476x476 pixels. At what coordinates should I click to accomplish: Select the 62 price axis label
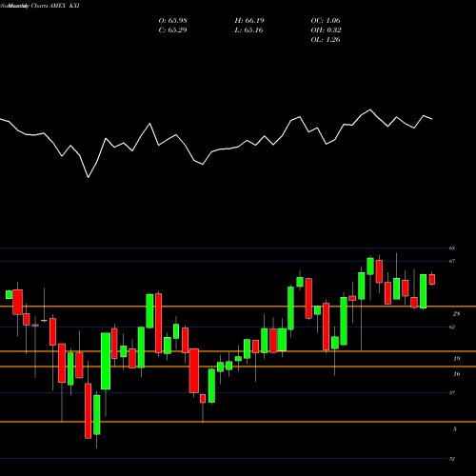click(x=452, y=327)
